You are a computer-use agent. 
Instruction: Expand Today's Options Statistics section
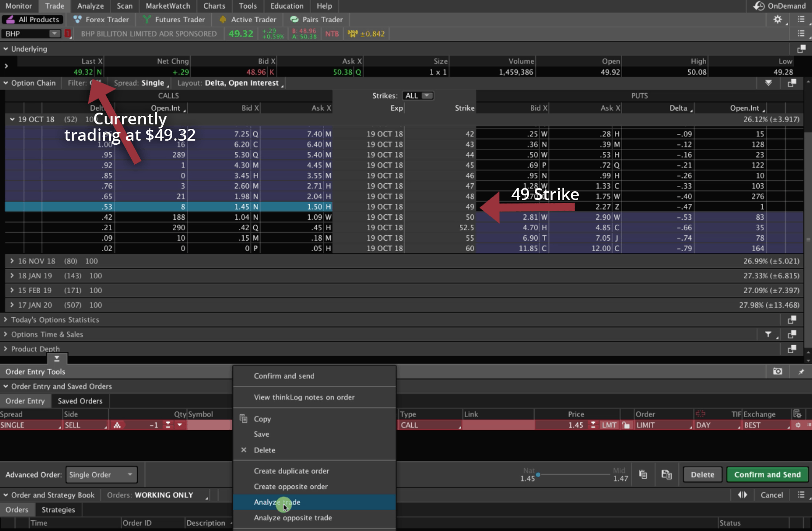[x=5, y=320]
